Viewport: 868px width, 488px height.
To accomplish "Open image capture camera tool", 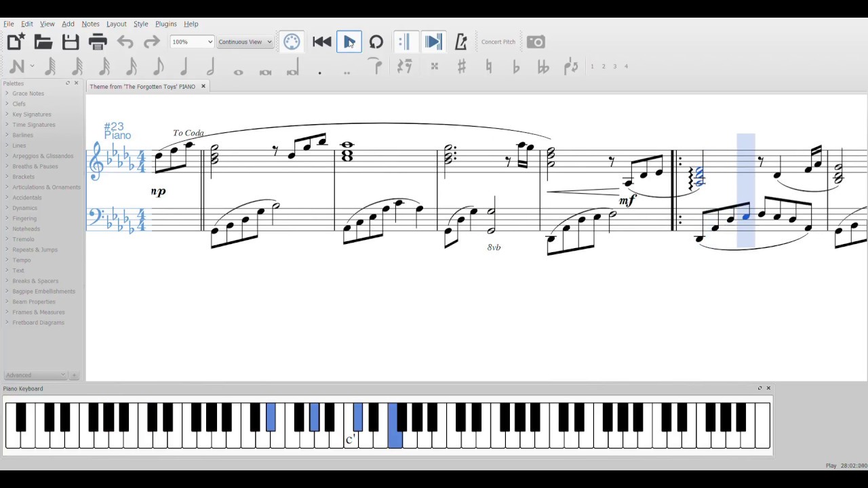I will pos(536,42).
